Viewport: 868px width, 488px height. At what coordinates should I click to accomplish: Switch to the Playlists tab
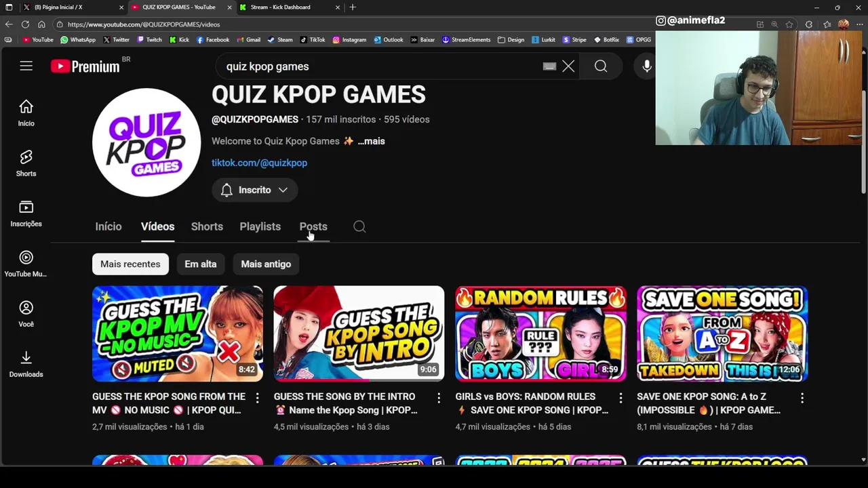(260, 226)
